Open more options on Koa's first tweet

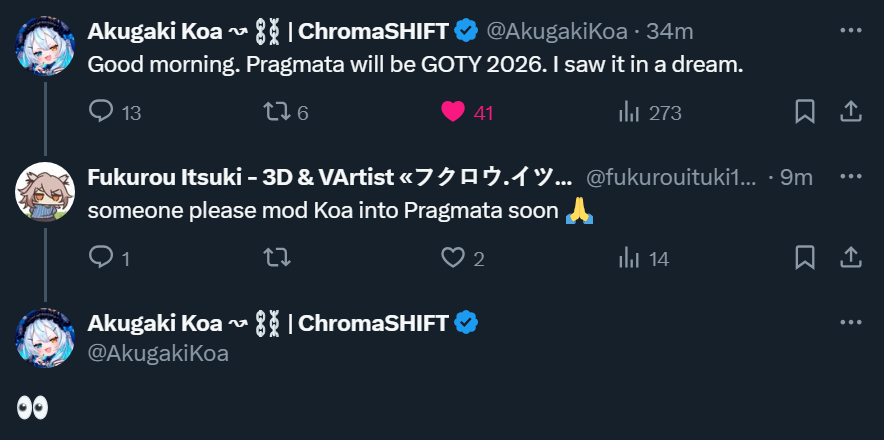pos(850,31)
